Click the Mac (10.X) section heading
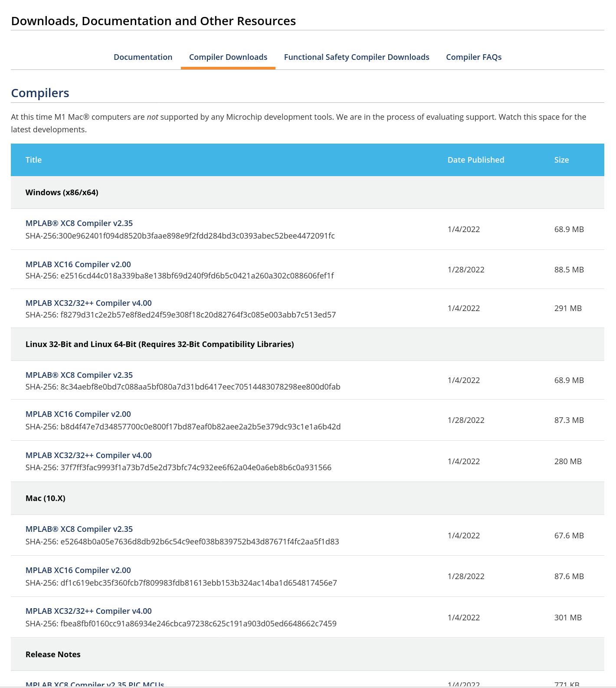 (46, 498)
